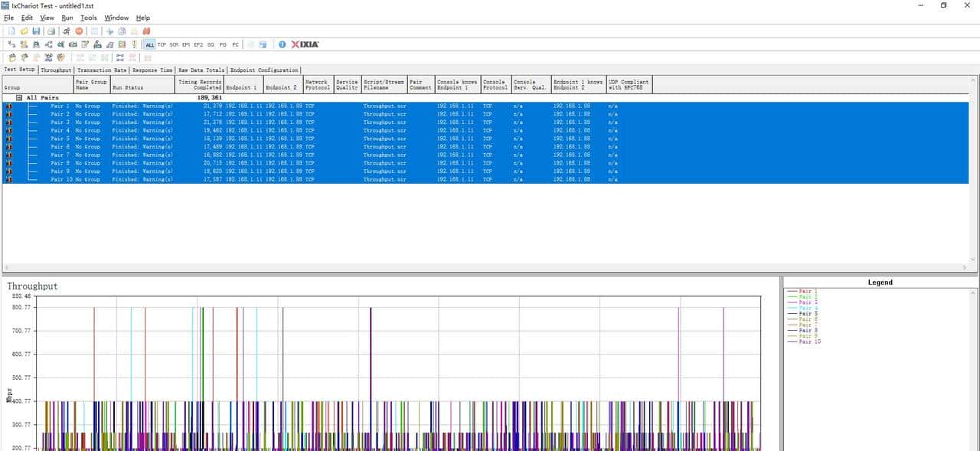This screenshot has width=980, height=451.
Task: Open the Tools menu
Action: 89,18
